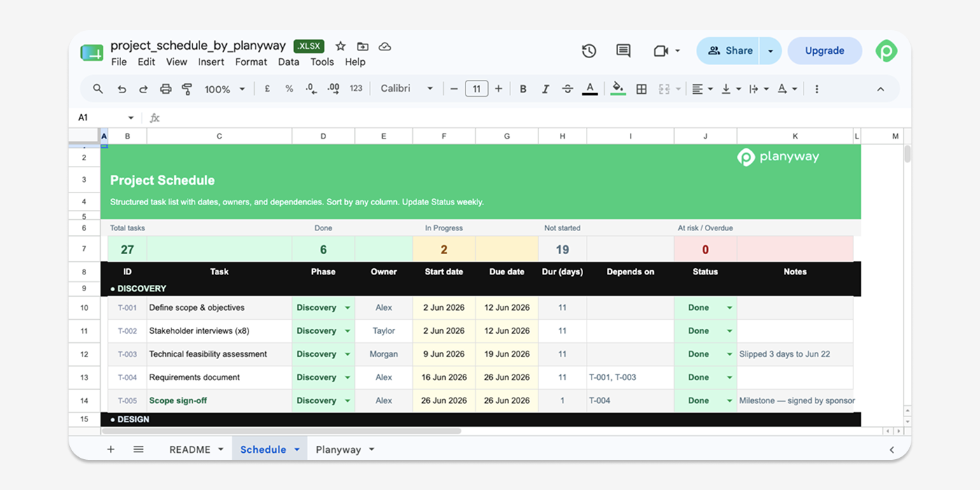Open the zoom 100% dropdown

[225, 89]
